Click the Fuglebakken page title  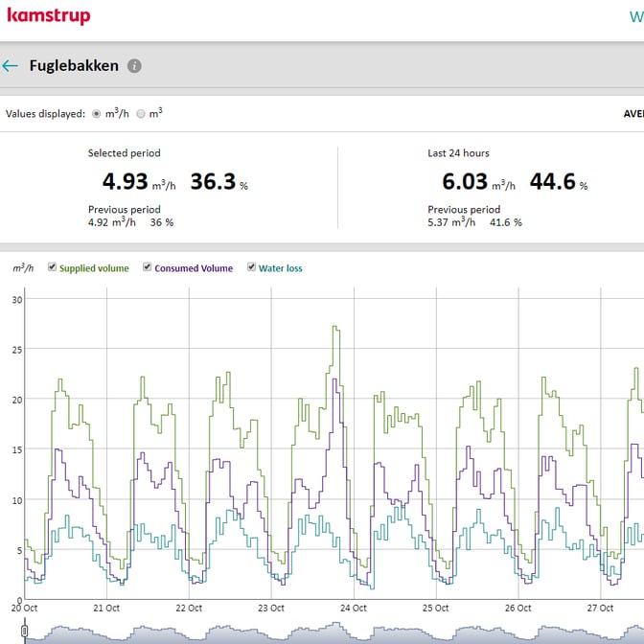pyautogui.click(x=74, y=66)
